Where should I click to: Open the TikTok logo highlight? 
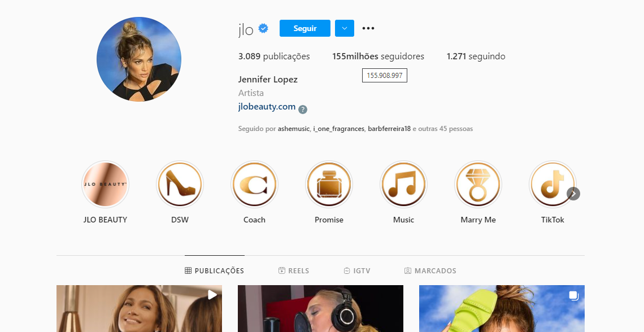tap(552, 184)
